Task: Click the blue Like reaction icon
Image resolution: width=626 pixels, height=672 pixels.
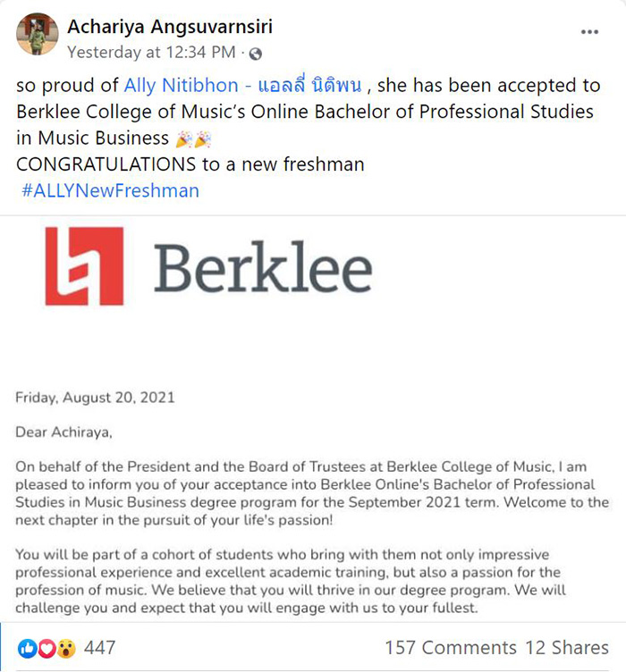Action: pos(26,648)
